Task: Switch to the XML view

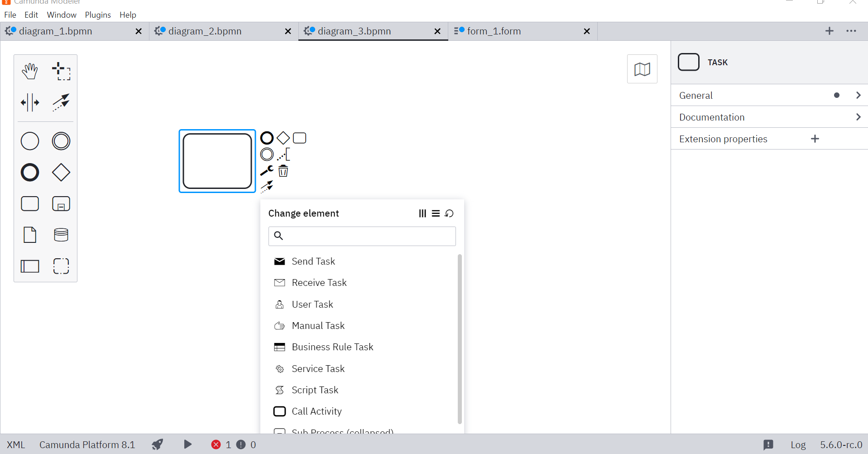Action: (16, 444)
